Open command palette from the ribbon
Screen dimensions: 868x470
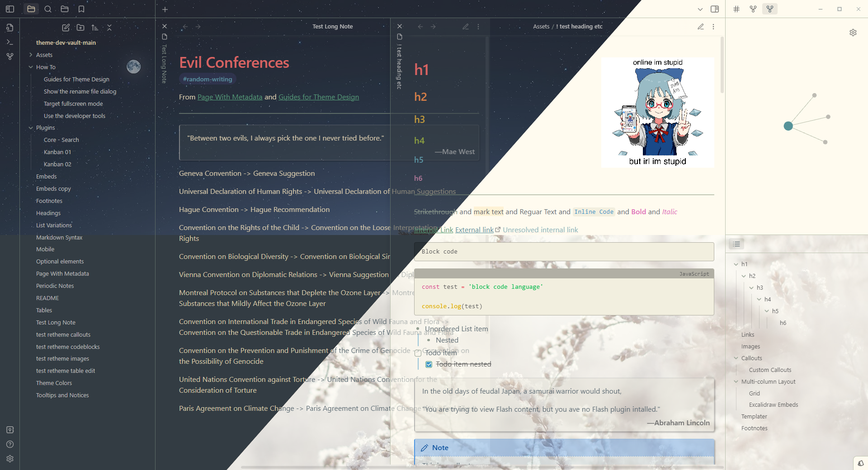[x=10, y=42]
